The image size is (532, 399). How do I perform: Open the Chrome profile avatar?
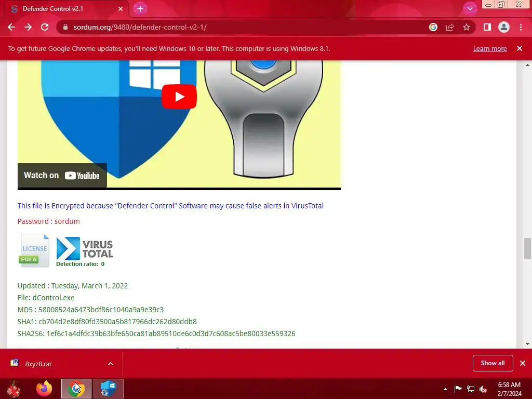[x=504, y=27]
